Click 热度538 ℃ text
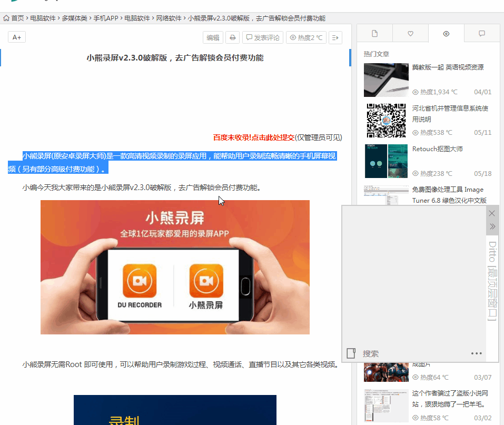The width and height of the screenshot is (504, 425). pos(436,133)
